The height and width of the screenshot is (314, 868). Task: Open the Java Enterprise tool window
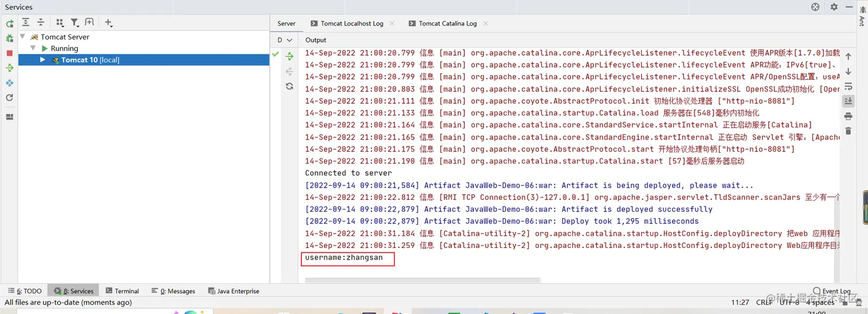[x=234, y=291]
